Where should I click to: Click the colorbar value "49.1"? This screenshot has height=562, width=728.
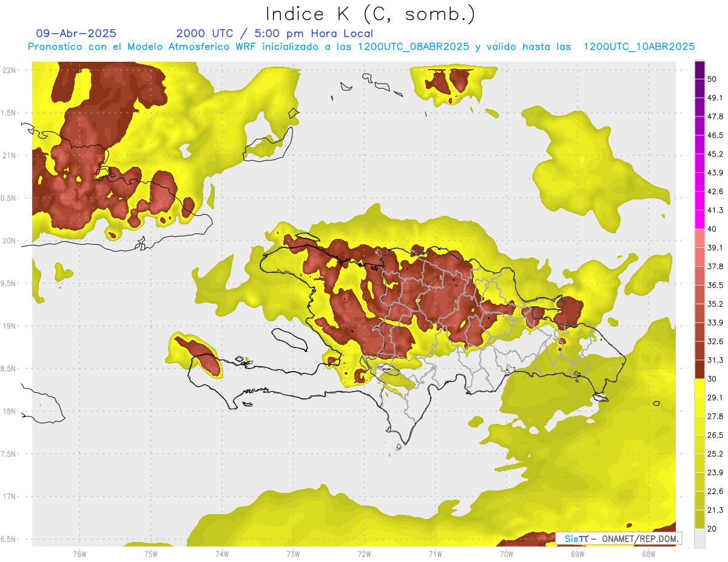tap(715, 98)
